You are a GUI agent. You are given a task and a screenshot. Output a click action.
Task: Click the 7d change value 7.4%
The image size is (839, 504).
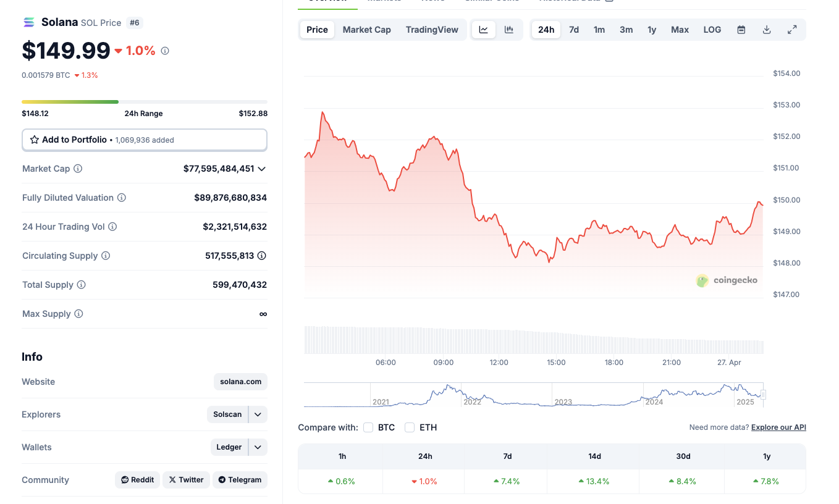507,481
